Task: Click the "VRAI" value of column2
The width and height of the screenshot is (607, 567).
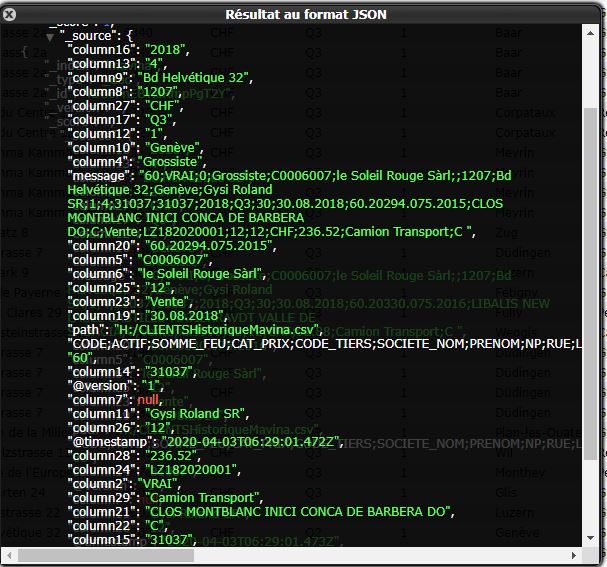Action: coord(158,484)
